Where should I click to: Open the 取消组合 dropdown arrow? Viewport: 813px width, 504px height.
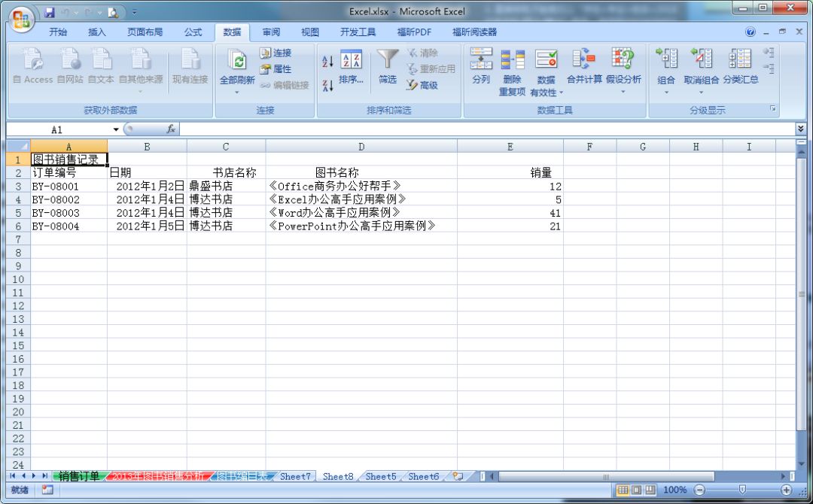(x=701, y=93)
